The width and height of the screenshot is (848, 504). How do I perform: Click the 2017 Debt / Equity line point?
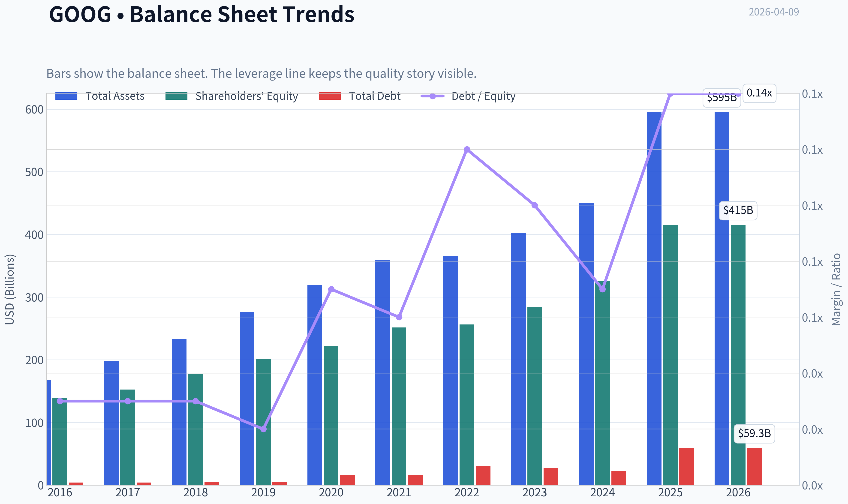[128, 401]
